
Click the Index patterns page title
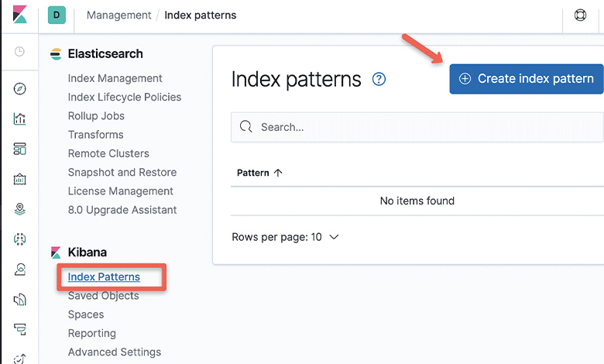296,79
